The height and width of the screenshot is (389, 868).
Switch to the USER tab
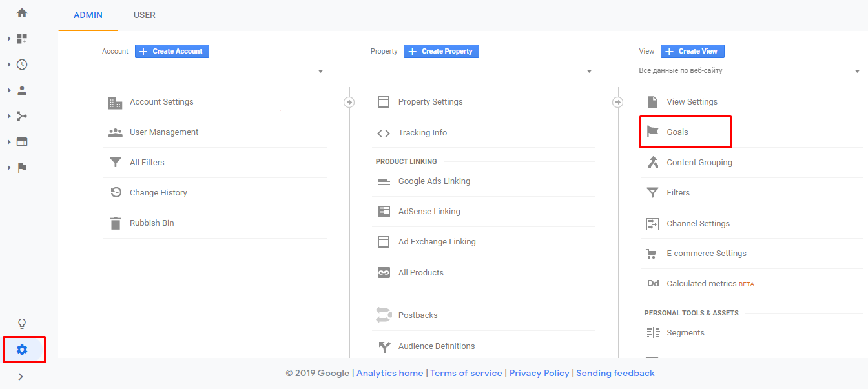[x=144, y=15]
